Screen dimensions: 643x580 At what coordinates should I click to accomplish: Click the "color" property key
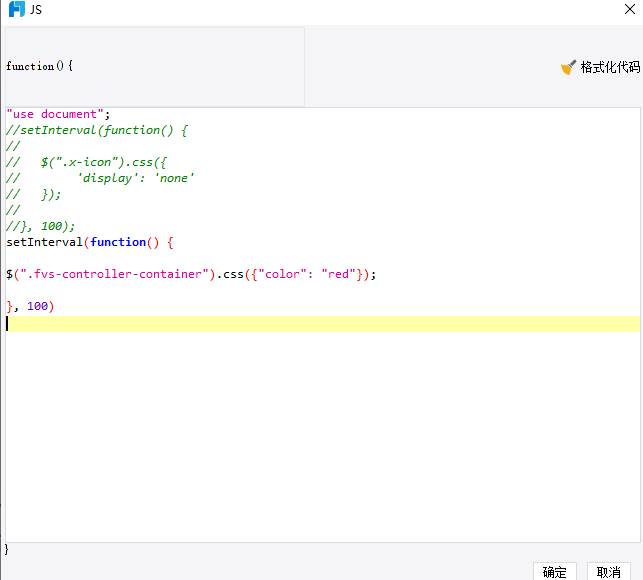click(x=282, y=274)
